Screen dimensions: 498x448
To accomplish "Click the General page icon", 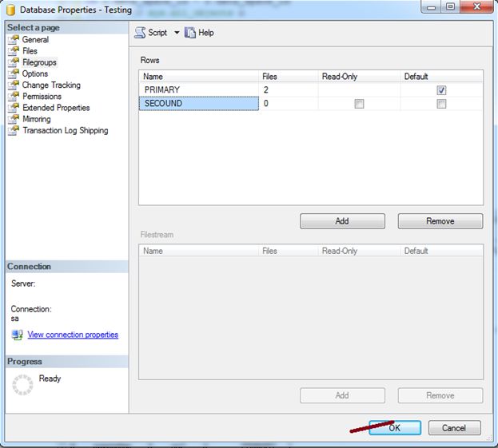I will pyautogui.click(x=14, y=40).
